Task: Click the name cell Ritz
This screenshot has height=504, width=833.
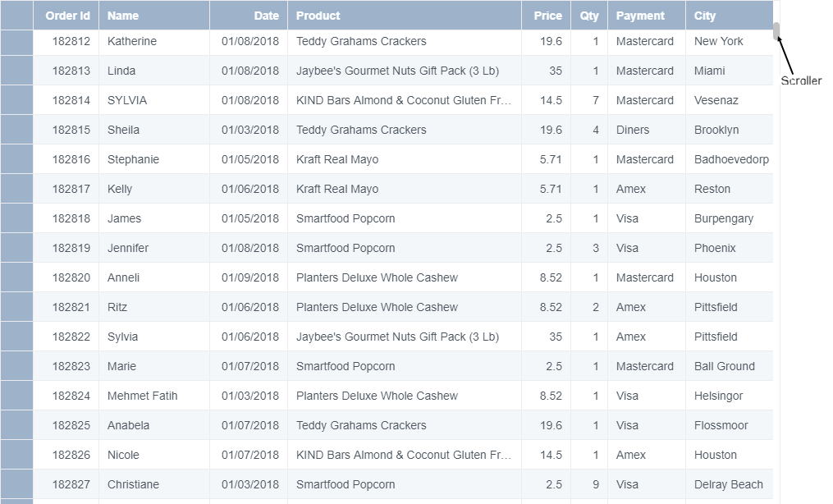Action: 154,307
